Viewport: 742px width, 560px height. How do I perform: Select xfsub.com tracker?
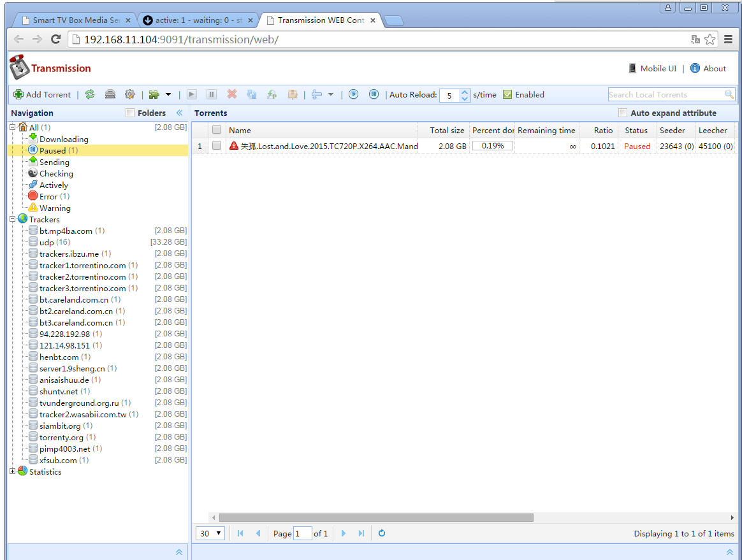[x=58, y=460]
